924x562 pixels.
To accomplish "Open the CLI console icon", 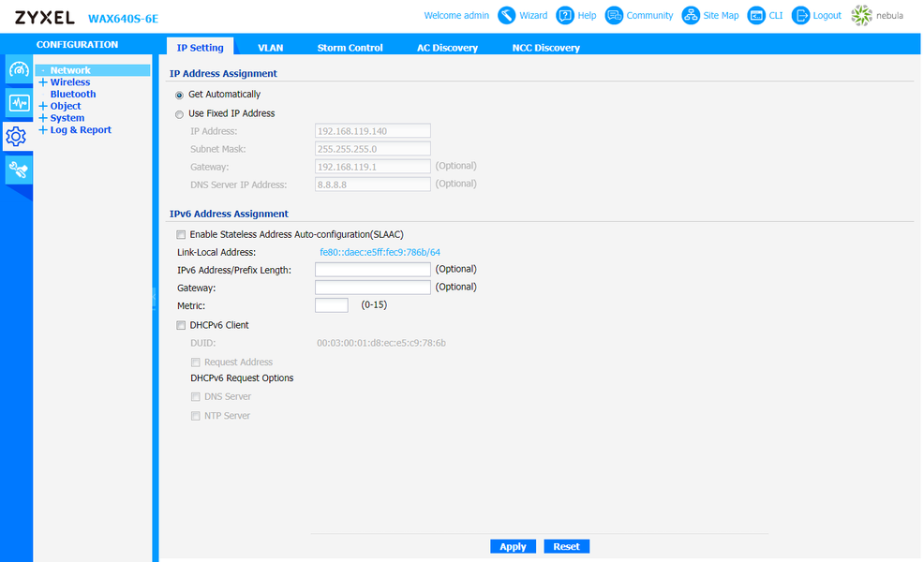I will tap(756, 15).
